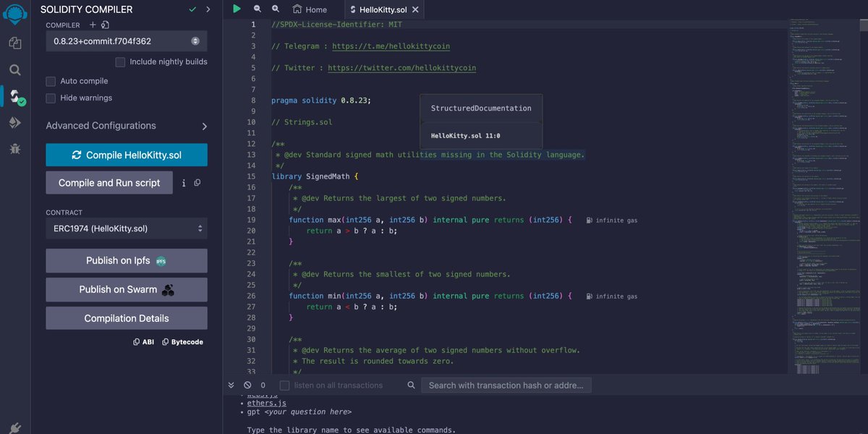Turn on Auto compile
This screenshot has width=868, height=434.
pos(49,81)
